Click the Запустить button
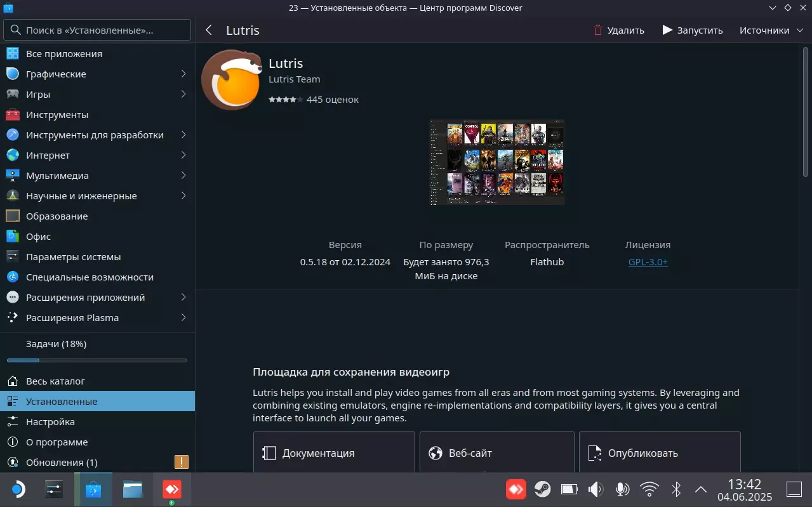 pos(692,30)
